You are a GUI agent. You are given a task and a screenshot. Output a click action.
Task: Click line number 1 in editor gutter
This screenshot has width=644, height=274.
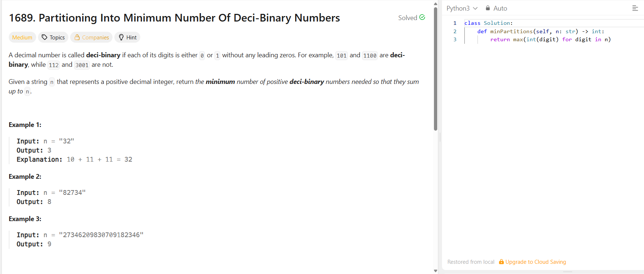(x=455, y=23)
